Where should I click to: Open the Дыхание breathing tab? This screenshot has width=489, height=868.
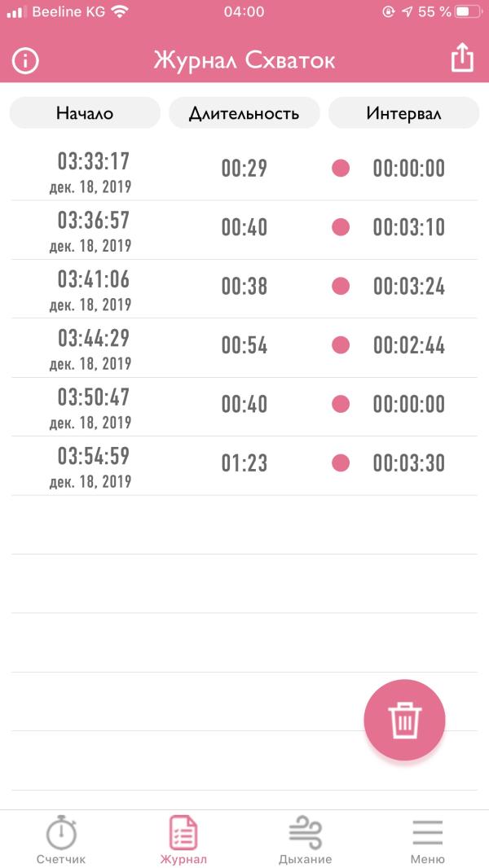coord(305,840)
